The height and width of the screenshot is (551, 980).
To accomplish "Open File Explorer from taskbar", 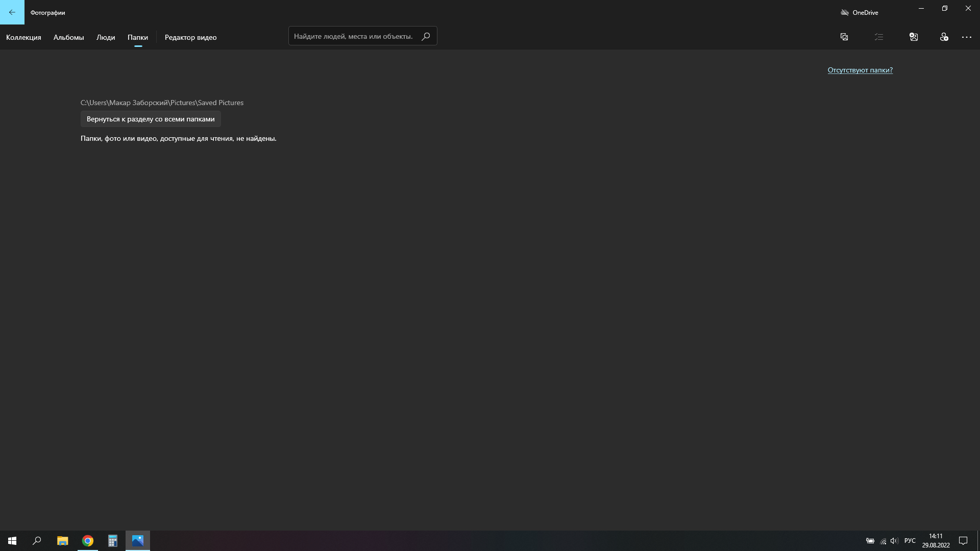I will [62, 541].
